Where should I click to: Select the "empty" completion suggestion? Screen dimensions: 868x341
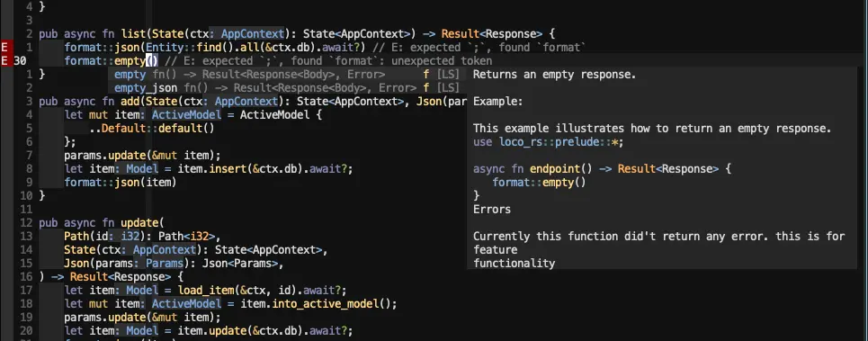click(287, 75)
